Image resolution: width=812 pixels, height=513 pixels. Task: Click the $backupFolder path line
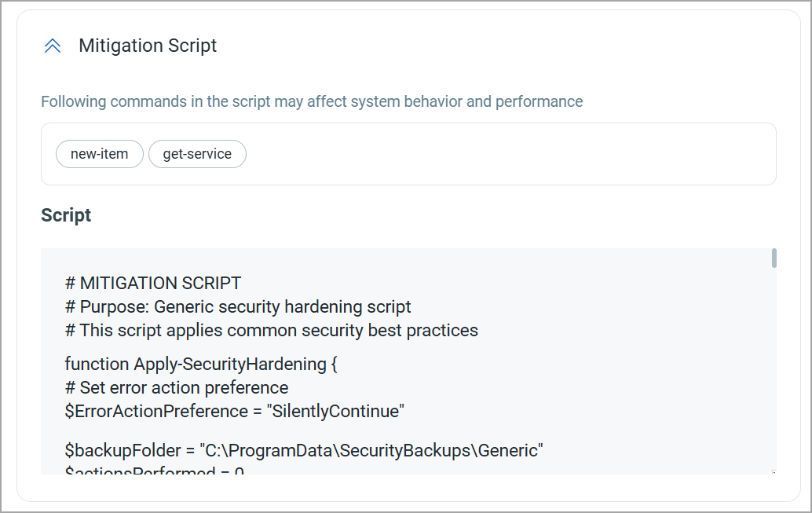pos(304,450)
